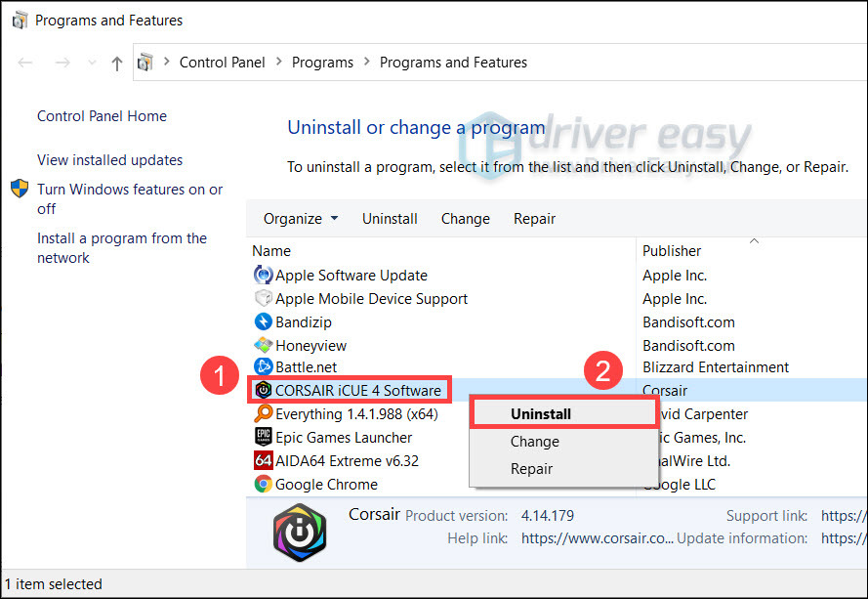Choose Repair from the context menu
This screenshot has height=599, width=868.
[x=531, y=469]
